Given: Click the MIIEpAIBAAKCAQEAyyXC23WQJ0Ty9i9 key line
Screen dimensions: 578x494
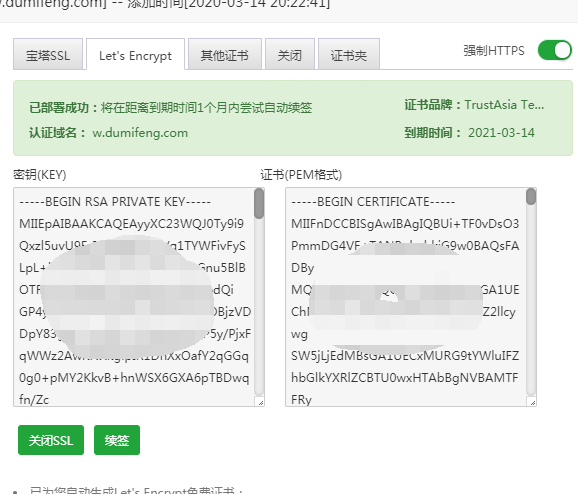Looking at the screenshot, I should (132, 224).
